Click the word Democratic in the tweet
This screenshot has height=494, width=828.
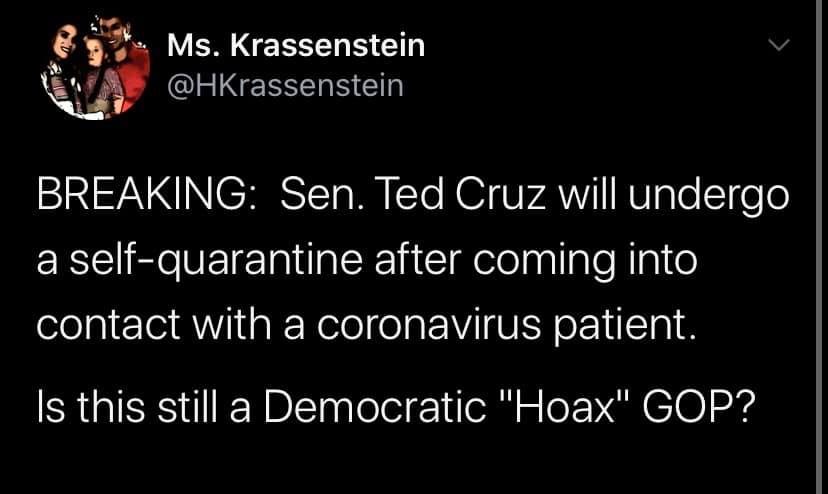(374, 407)
